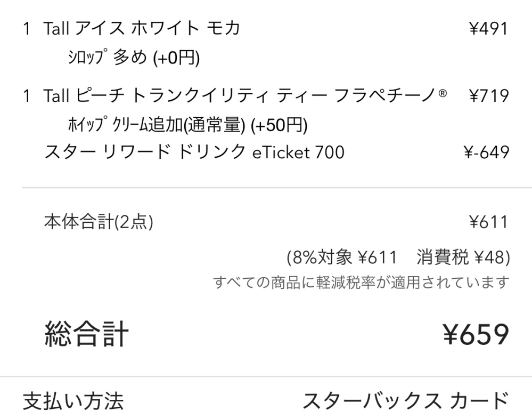Click the ¥659 grand total
Viewport: 532px width, 419px height.
[476, 334]
